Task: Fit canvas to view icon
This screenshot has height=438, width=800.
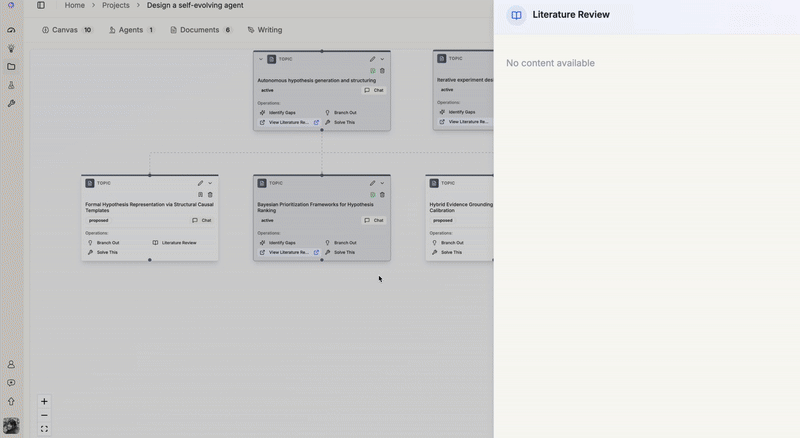Action: (x=44, y=429)
